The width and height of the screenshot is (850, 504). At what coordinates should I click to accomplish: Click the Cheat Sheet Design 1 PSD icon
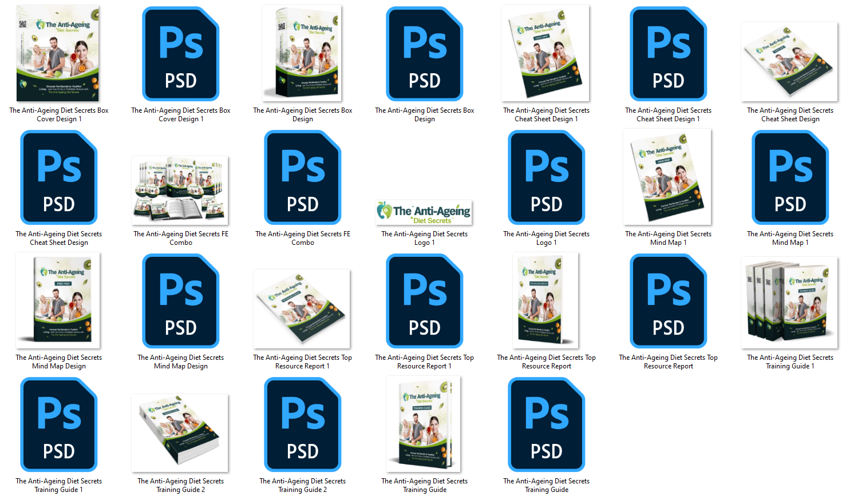(669, 54)
